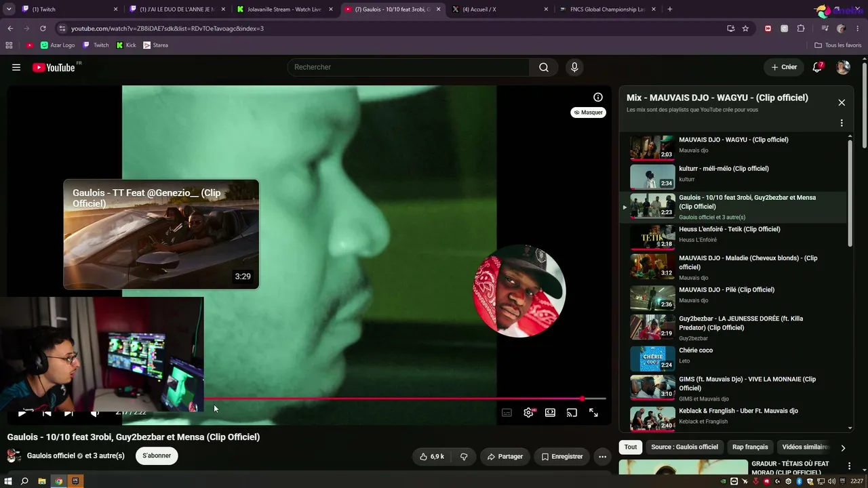Subscribe with the S'abonner button
Screen dimensions: 868x488
click(x=157, y=456)
